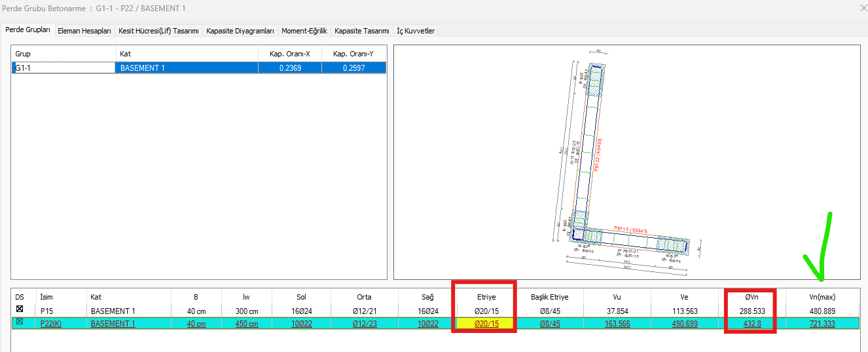Go to the Kapasite Diyagramları tab
The width and height of the screenshot is (868, 352).
[240, 31]
